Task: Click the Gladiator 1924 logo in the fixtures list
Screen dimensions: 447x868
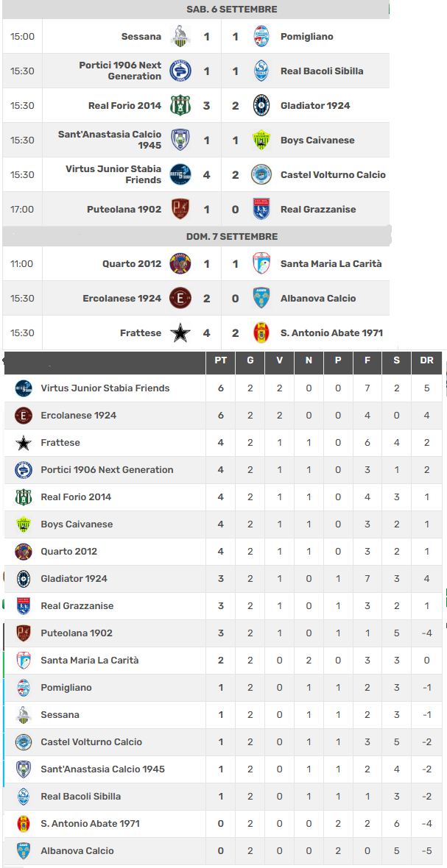Action: pyautogui.click(x=261, y=106)
